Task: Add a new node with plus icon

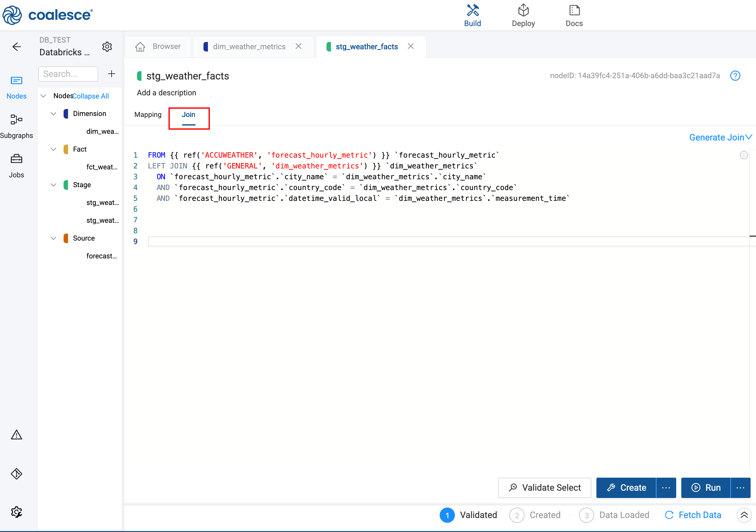Action: [x=112, y=74]
